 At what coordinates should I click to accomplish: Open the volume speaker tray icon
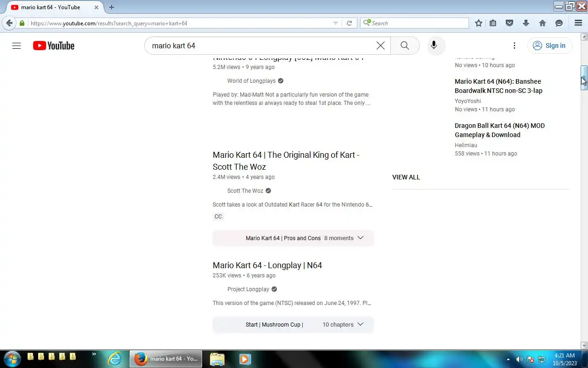(x=519, y=359)
